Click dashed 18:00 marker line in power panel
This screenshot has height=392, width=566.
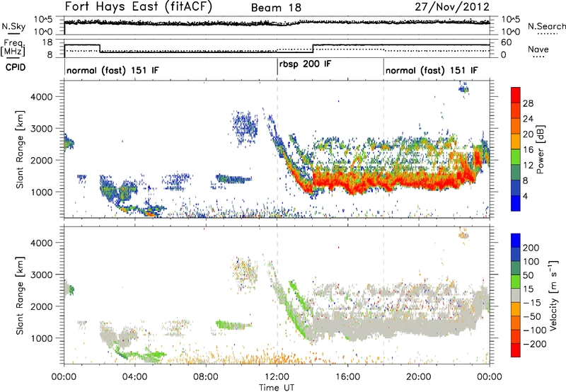point(383,149)
